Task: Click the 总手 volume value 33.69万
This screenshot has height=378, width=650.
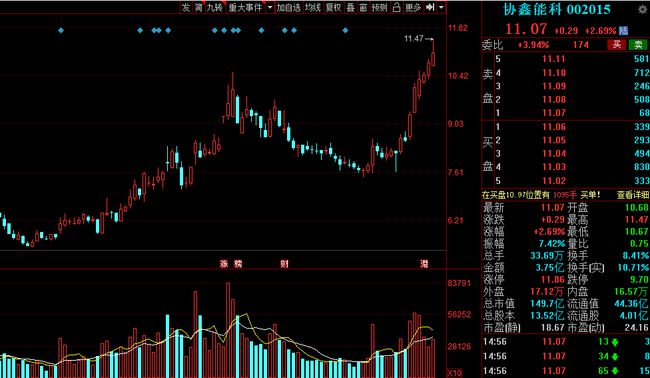Action: [x=548, y=255]
